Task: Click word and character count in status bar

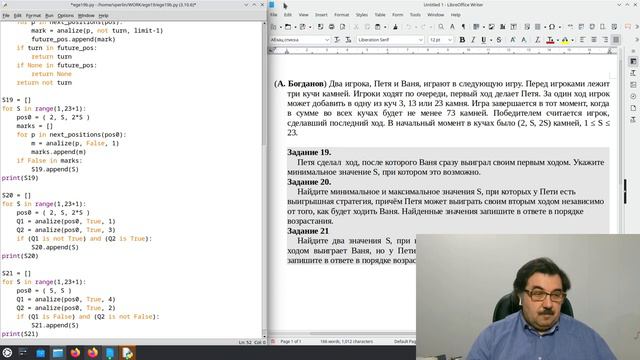Action: (347, 341)
